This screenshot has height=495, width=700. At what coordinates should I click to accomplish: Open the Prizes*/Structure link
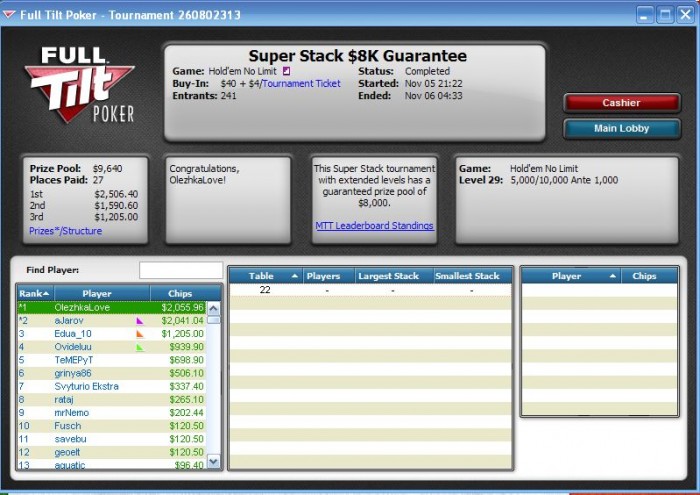(66, 231)
